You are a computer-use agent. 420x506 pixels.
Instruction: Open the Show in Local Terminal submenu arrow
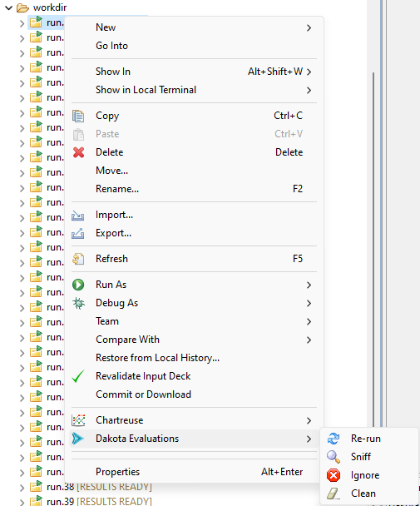tap(309, 90)
